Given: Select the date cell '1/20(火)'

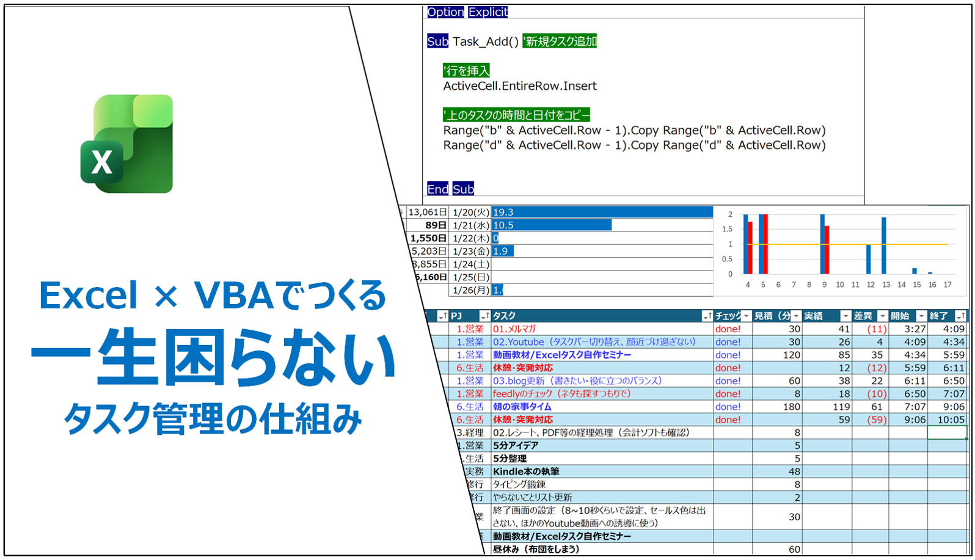Looking at the screenshot, I should click(x=470, y=213).
